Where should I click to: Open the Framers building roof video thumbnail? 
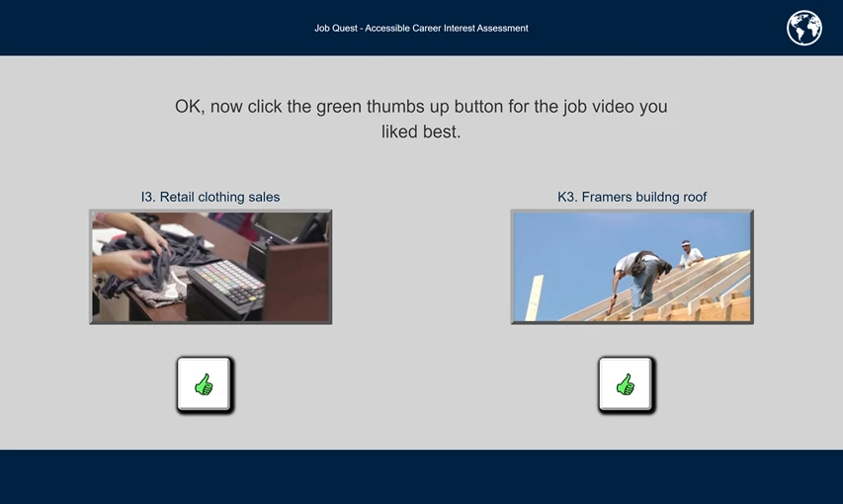coord(632,267)
